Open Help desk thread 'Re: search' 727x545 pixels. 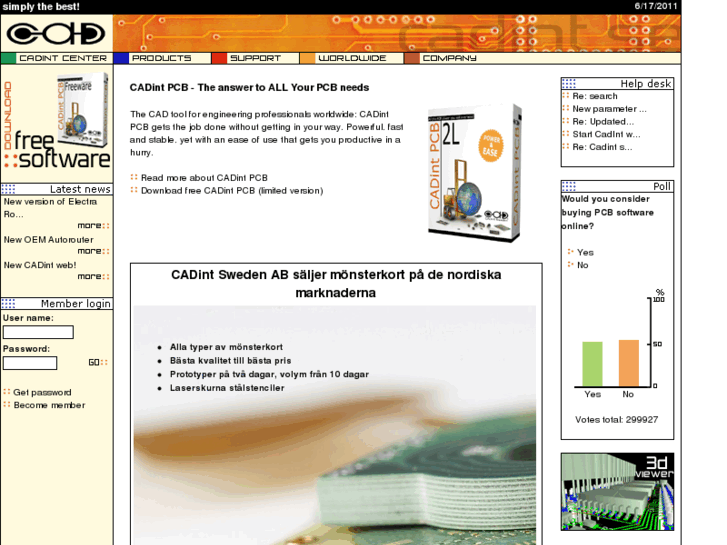pyautogui.click(x=595, y=96)
